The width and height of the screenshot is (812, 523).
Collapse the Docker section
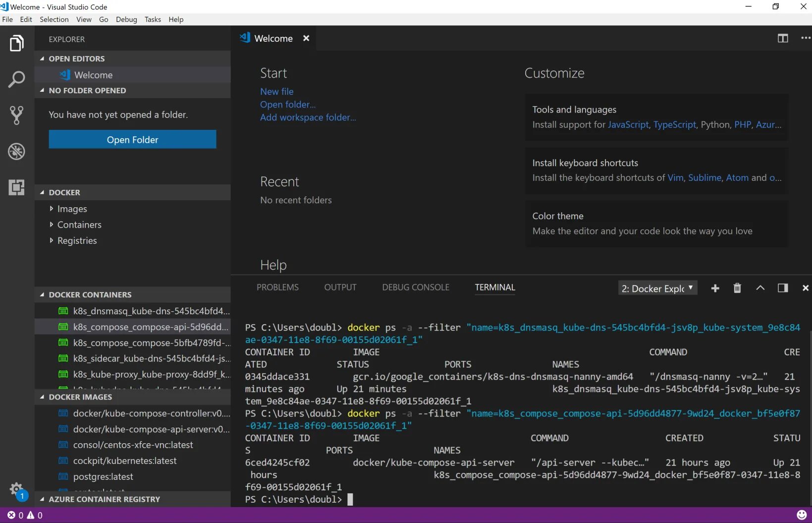pos(42,192)
